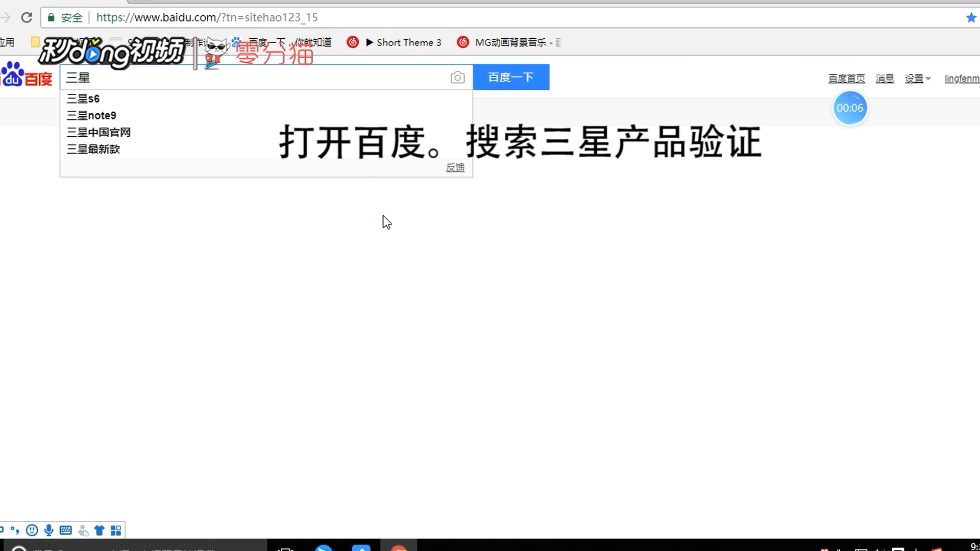The width and height of the screenshot is (980, 551).
Task: Click the 百度一下 search button
Action: (x=511, y=77)
